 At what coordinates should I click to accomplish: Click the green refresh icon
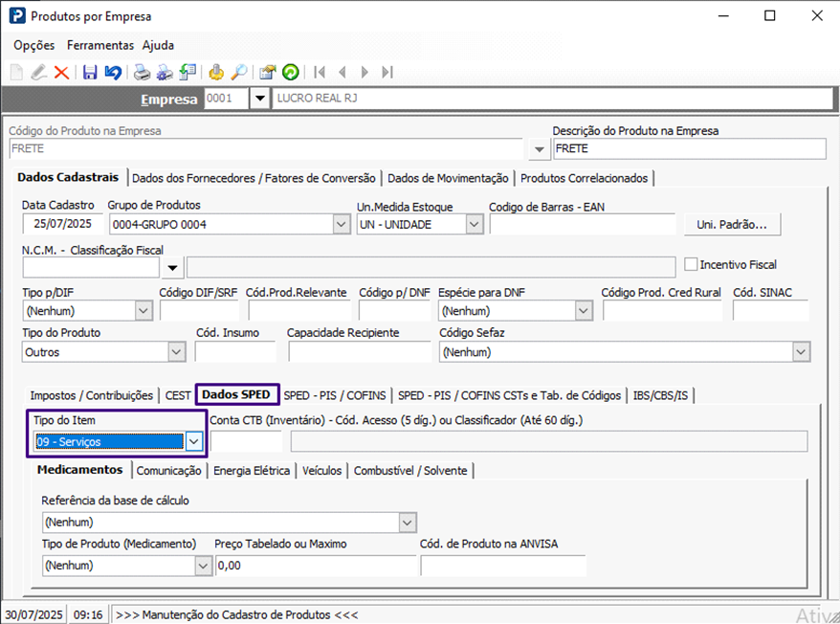[289, 72]
